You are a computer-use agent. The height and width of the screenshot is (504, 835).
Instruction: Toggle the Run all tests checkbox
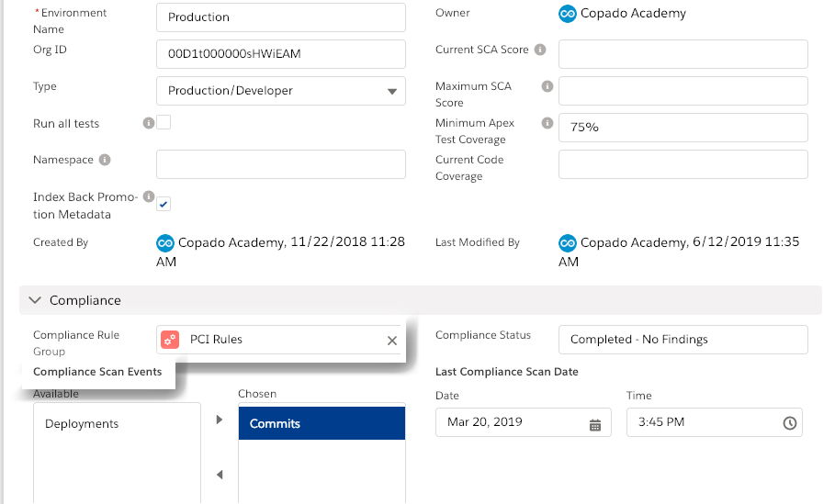[x=164, y=122]
